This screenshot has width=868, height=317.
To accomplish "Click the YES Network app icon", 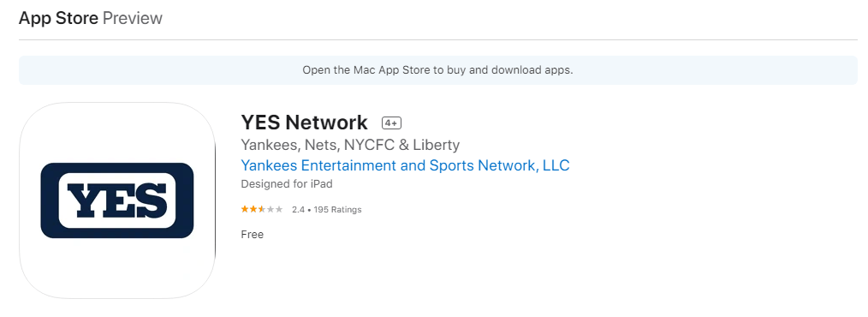I will point(117,200).
